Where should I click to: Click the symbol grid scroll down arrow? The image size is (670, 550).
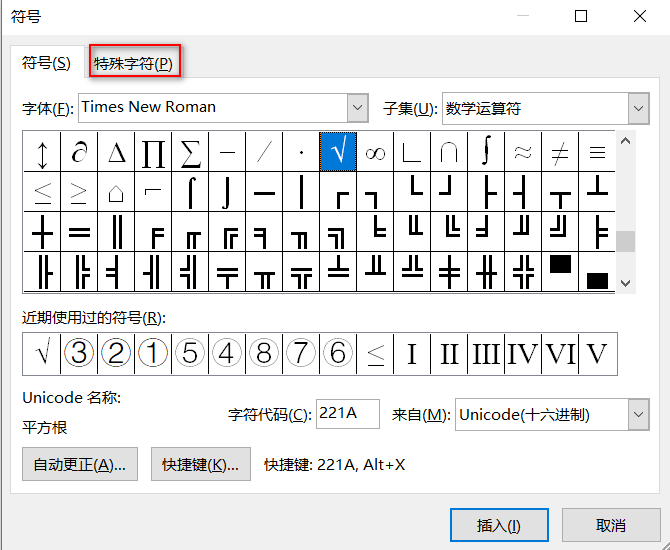[x=626, y=283]
